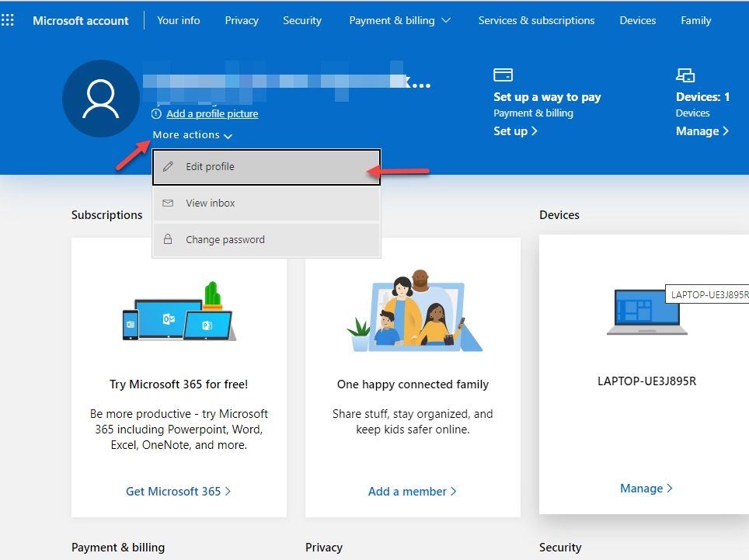The height and width of the screenshot is (560, 749).
Task: Select Edit profile from the menu
Action: [267, 167]
